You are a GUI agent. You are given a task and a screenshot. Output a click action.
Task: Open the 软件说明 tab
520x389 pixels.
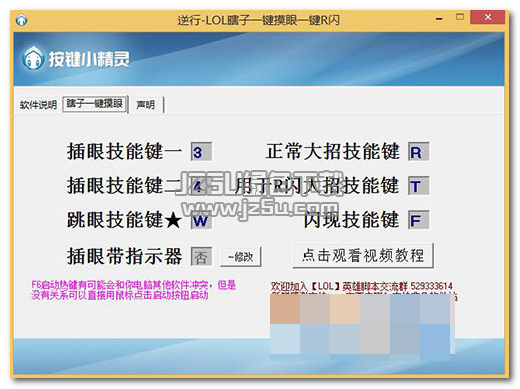click(38, 105)
